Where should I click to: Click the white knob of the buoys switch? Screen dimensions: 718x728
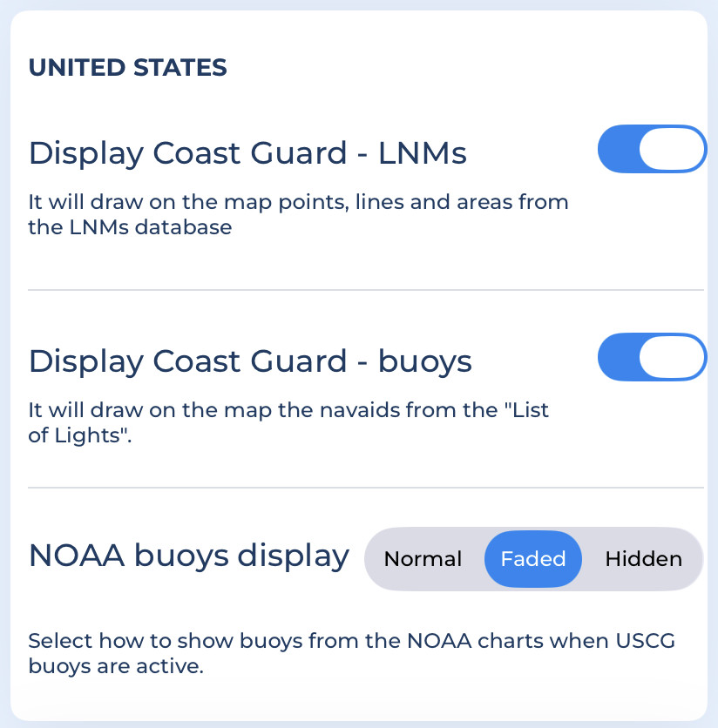tap(672, 358)
